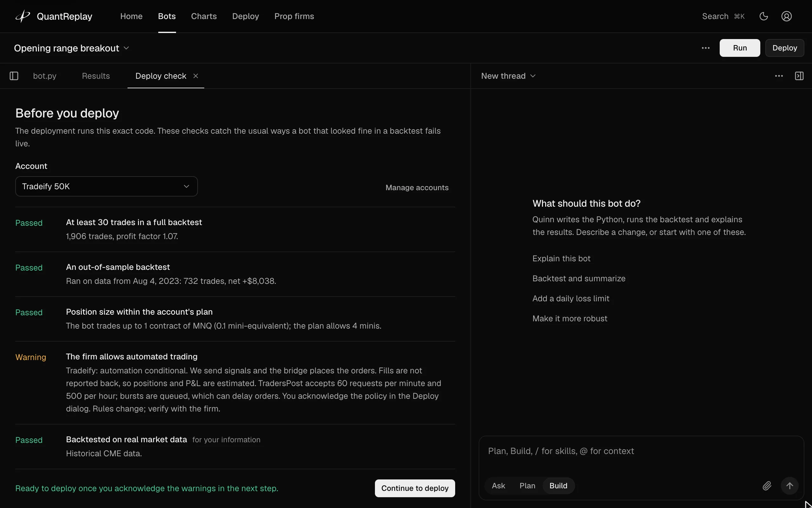Click 'At least 30 trades in a full backtest'
The image size is (812, 508).
[134, 223]
